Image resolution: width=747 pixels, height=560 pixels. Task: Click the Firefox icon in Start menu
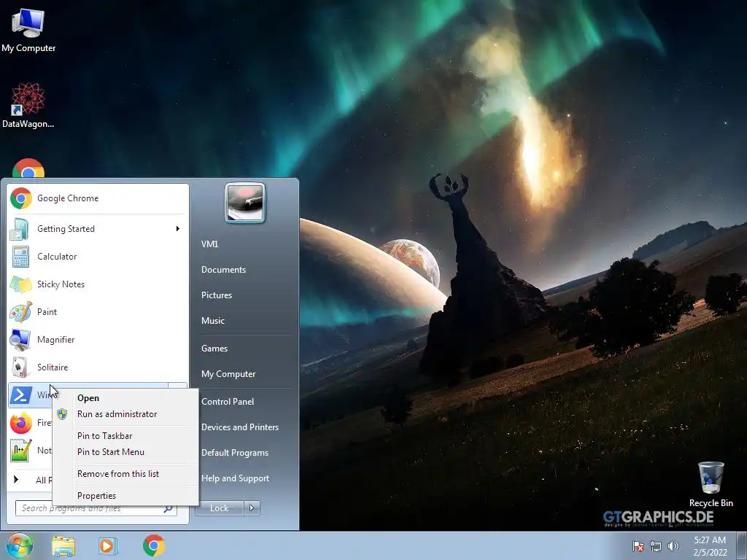click(x=20, y=423)
